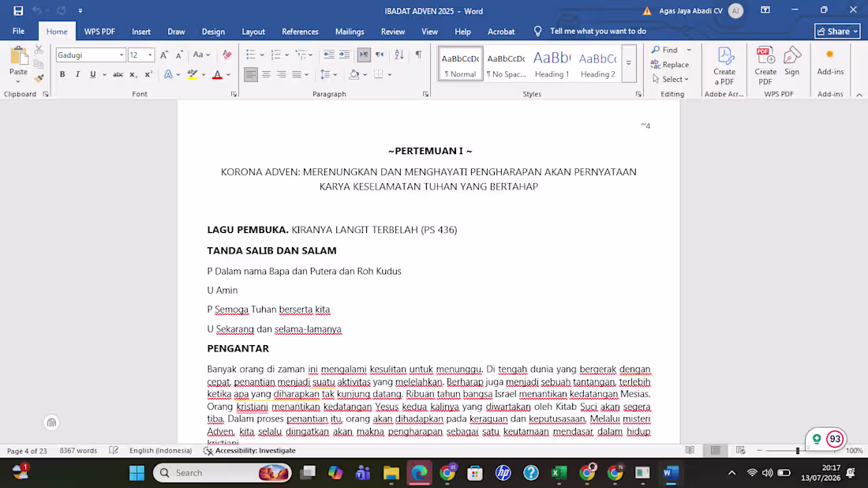This screenshot has width=868, height=488.
Task: Click the Windows taskbar Search box
Action: 222,472
